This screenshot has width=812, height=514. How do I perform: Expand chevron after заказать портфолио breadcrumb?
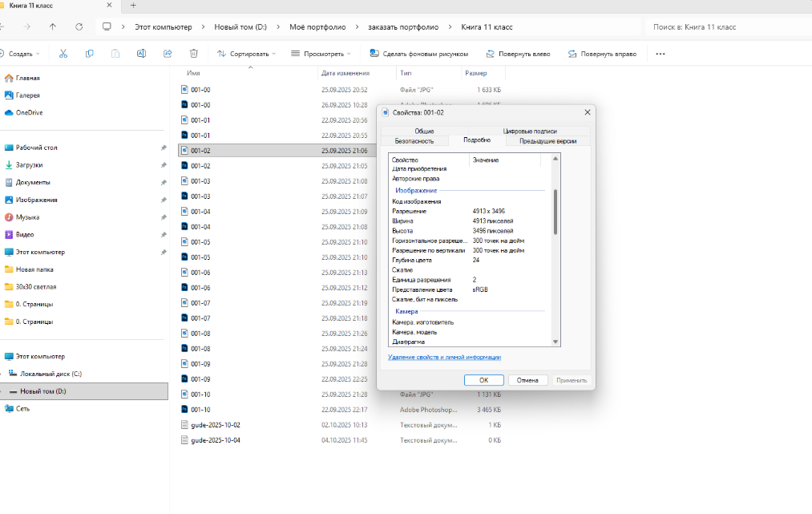click(450, 27)
